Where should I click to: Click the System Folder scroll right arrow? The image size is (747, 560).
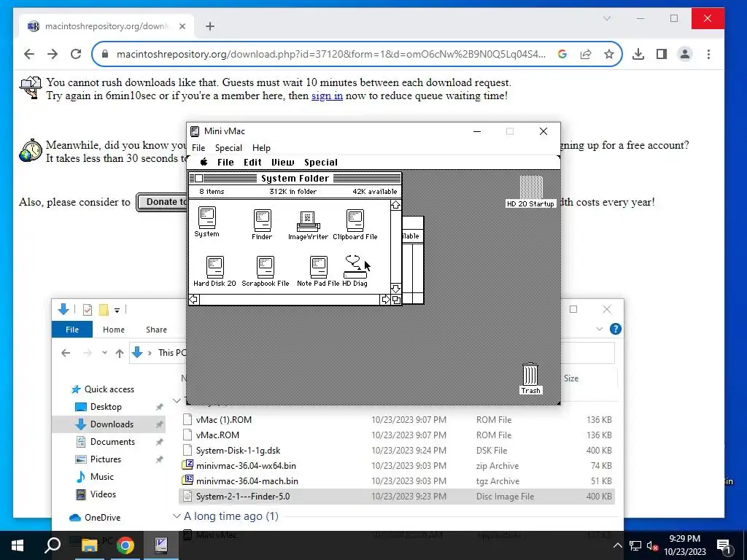385,300
